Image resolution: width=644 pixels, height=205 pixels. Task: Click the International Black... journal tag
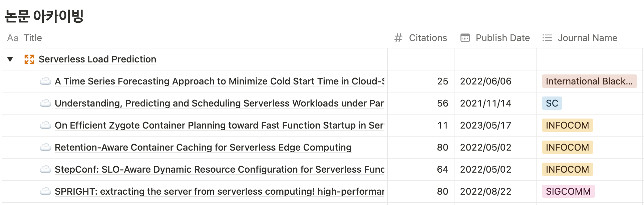(x=589, y=81)
